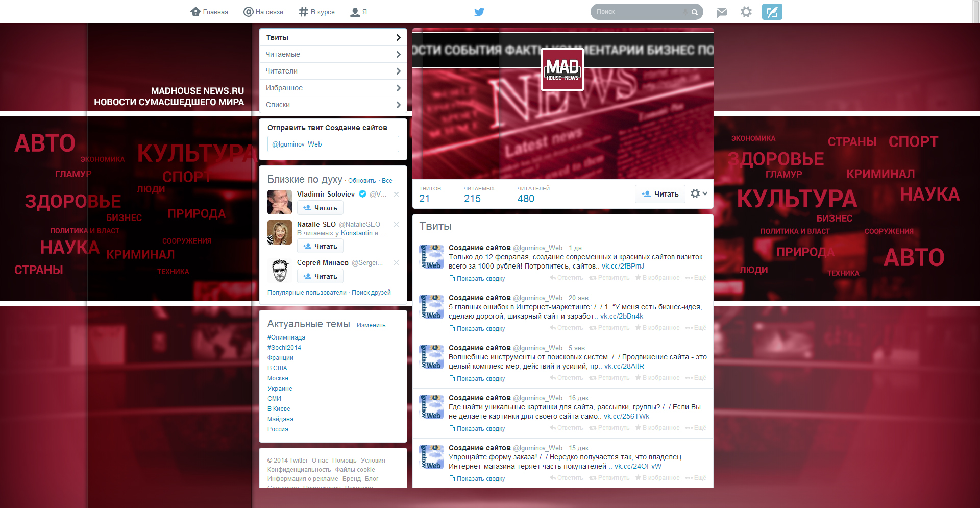Open Избранное favorites section

click(333, 88)
